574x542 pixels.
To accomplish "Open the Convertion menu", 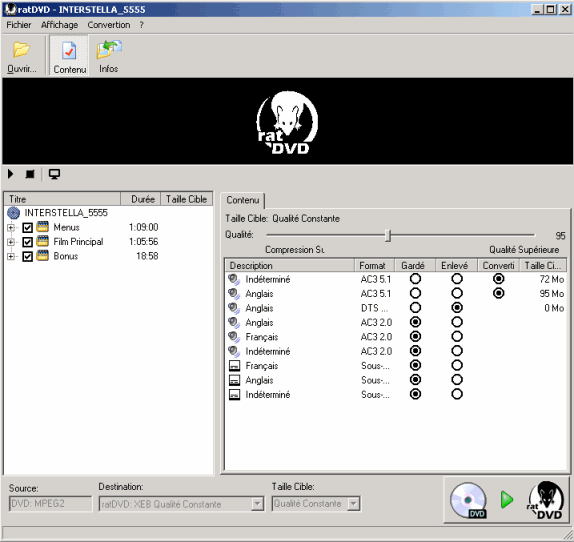I will click(x=109, y=25).
